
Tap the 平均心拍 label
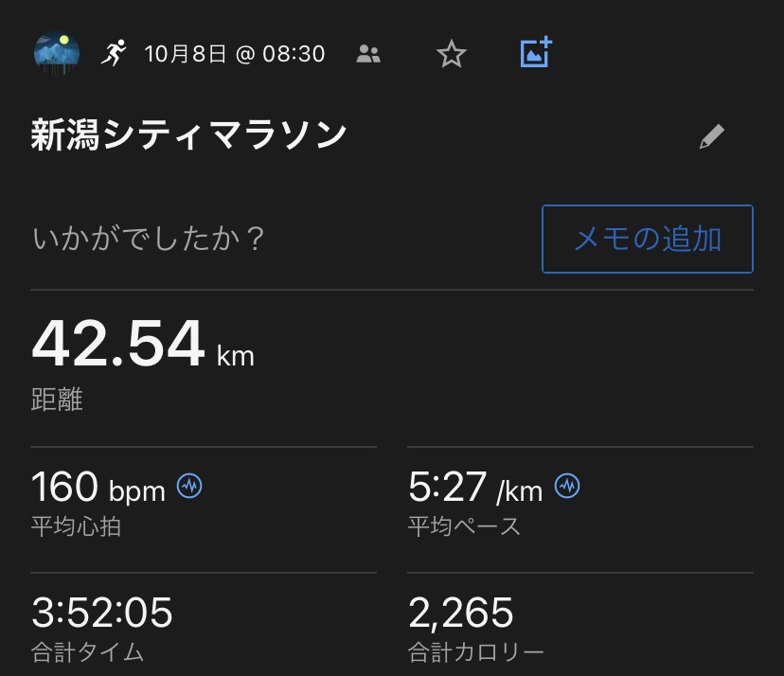click(x=76, y=526)
